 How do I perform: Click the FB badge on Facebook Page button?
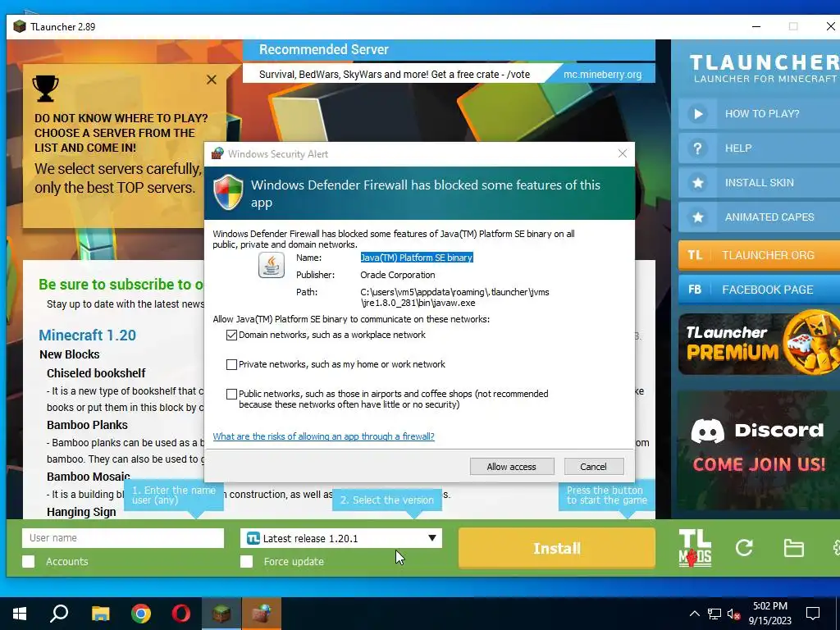click(695, 290)
